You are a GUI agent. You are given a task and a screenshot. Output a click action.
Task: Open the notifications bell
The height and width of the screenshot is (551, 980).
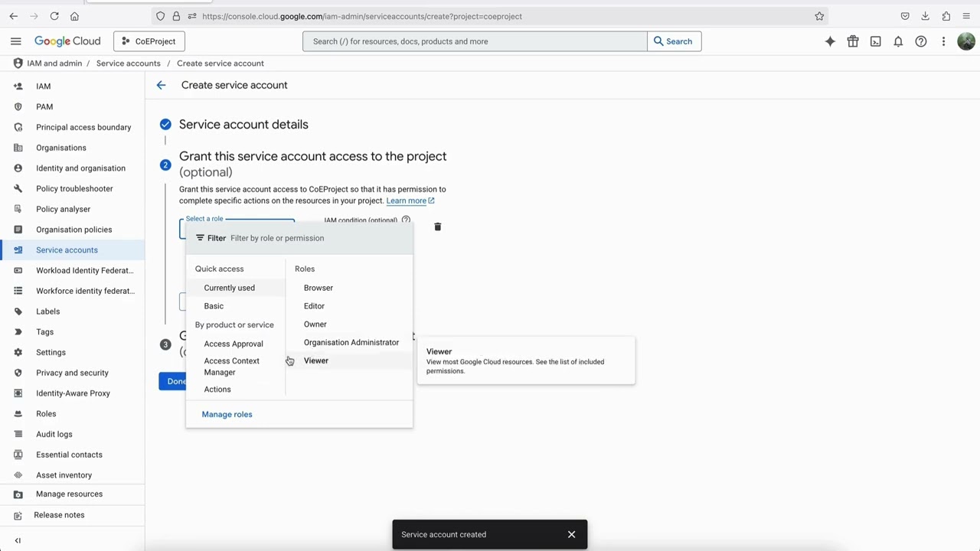click(x=898, y=41)
